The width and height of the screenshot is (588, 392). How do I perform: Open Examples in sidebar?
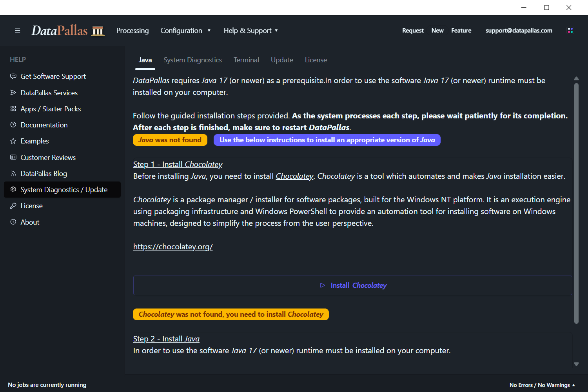click(x=62, y=141)
